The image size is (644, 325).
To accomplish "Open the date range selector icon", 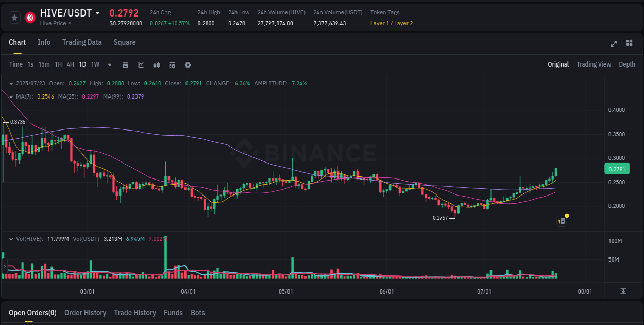I will pyautogui.click(x=125, y=64).
